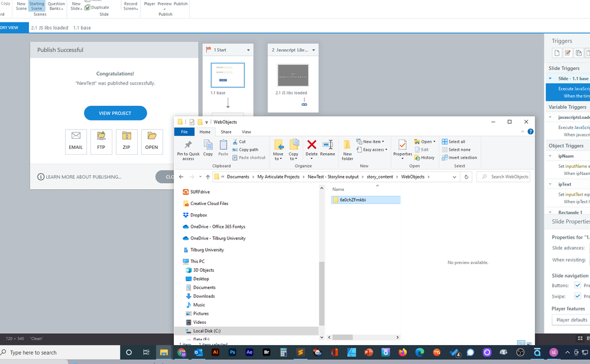Click the Search WebObjects field
This screenshot has height=364, width=590.
pos(506,177)
